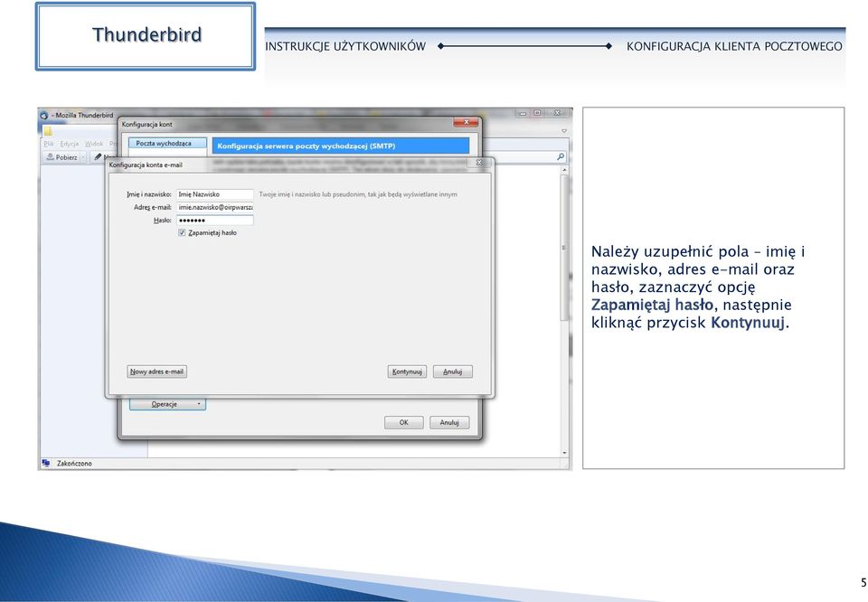The height and width of the screenshot is (602, 868).
Task: Click the KONFIGURACJA KLIENTA POCZTOWEGO header text
Action: [x=734, y=46]
